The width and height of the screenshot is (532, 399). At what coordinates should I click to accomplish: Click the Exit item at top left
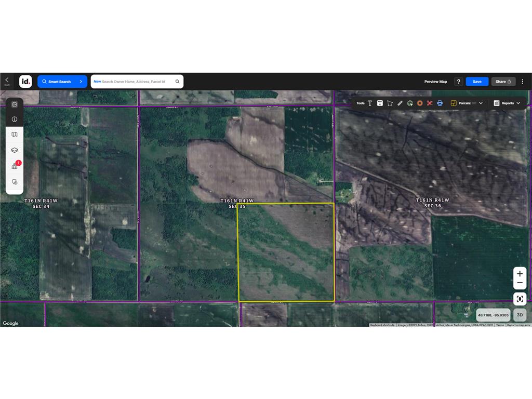click(7, 81)
